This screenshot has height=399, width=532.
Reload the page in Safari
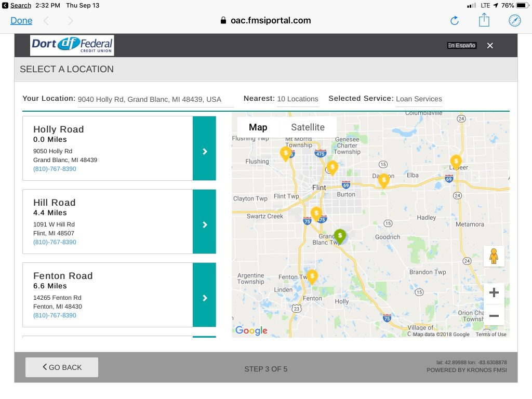click(455, 20)
